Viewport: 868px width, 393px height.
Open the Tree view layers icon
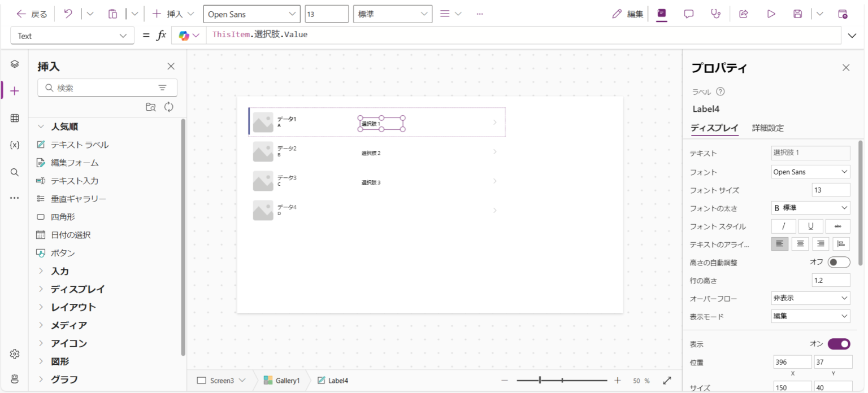(x=15, y=64)
